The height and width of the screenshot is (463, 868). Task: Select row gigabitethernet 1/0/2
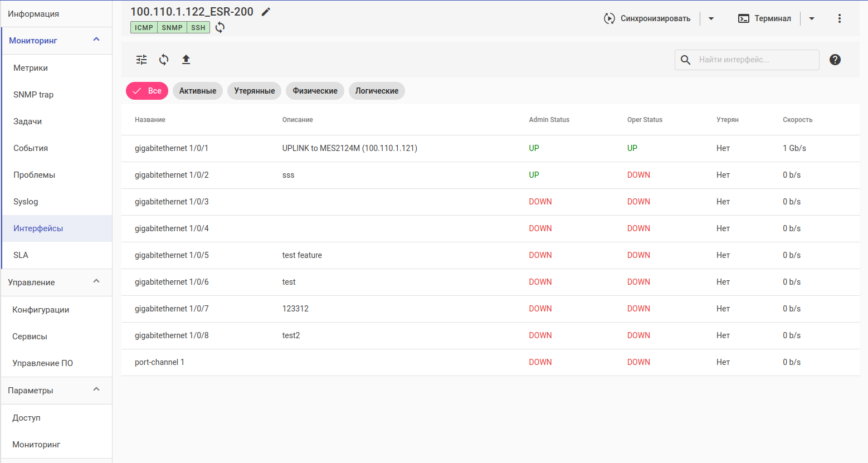click(x=490, y=175)
